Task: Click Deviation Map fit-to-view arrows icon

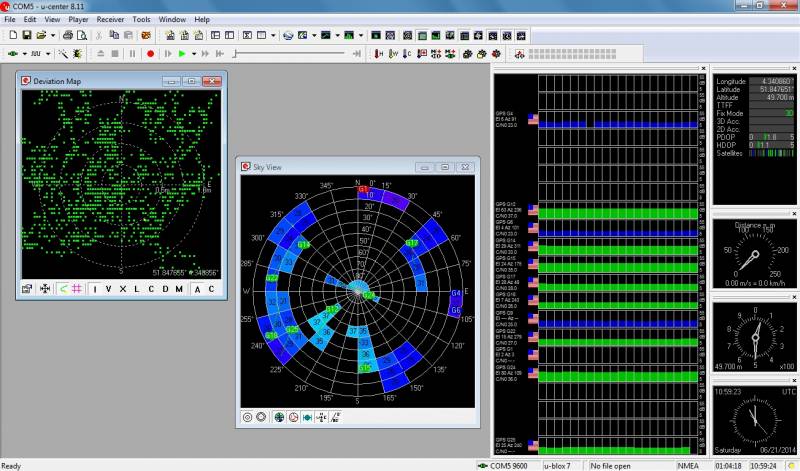Action: (45, 289)
